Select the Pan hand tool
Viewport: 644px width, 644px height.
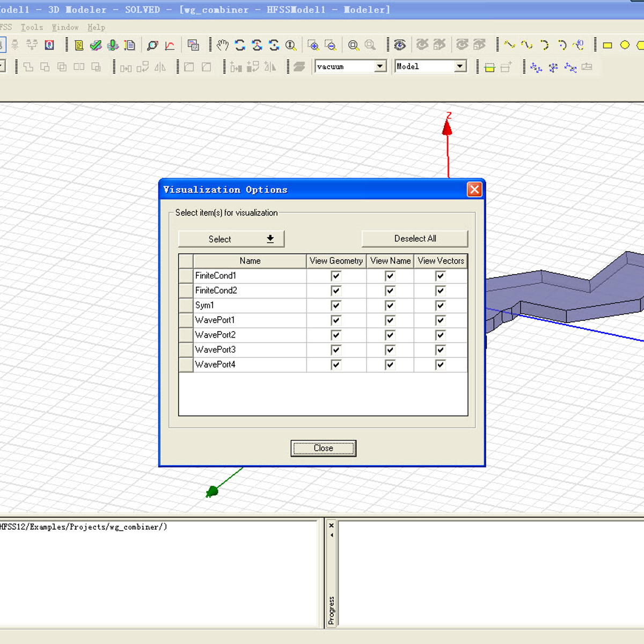[223, 45]
